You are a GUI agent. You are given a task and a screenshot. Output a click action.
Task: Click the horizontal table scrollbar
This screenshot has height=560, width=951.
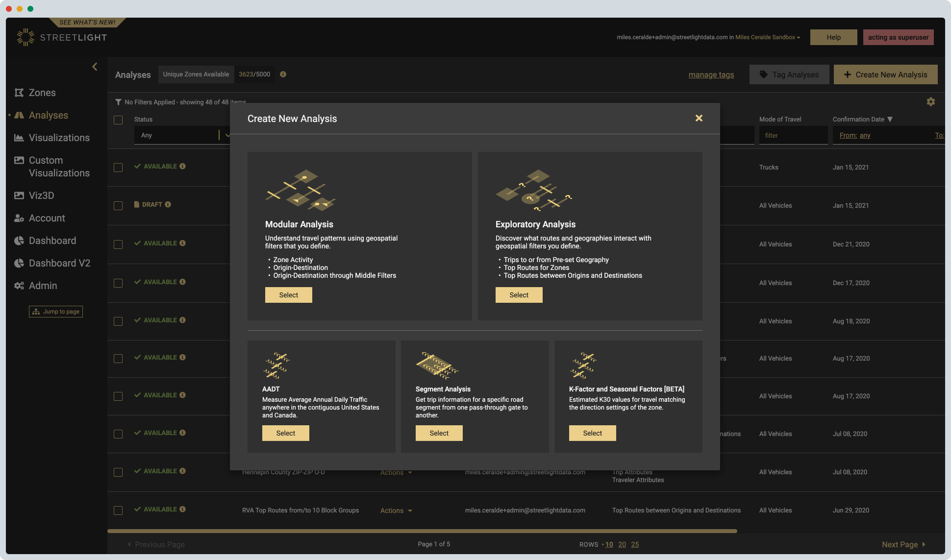[422, 531]
